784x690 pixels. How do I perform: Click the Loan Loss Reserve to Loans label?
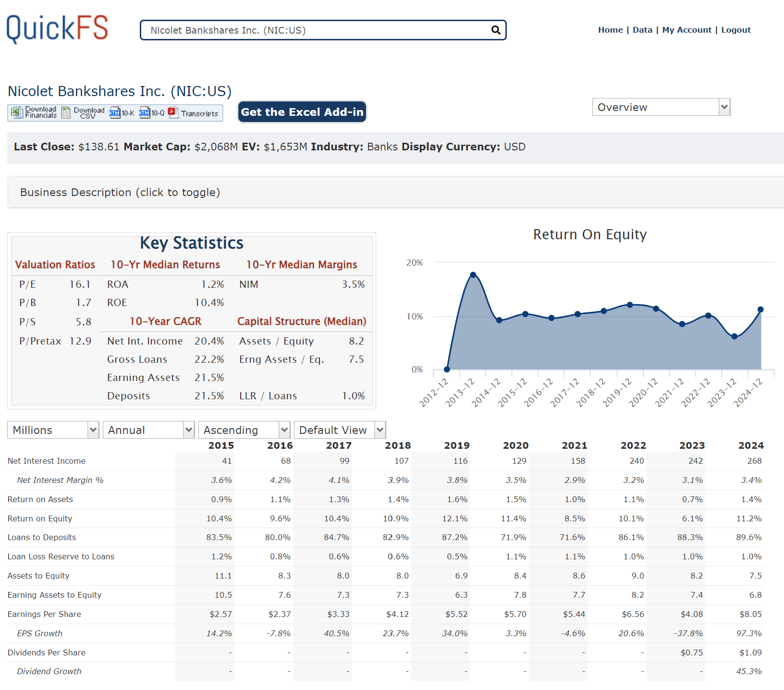61,556
